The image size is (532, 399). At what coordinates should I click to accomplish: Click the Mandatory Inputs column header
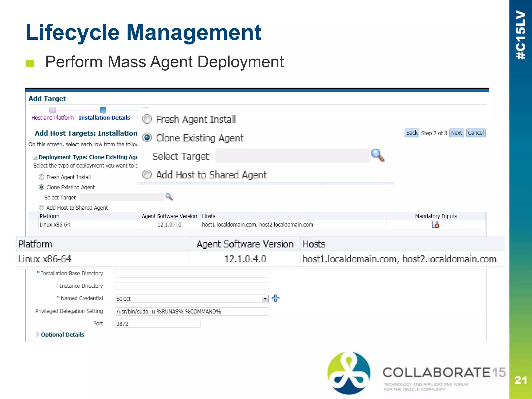coord(436,216)
